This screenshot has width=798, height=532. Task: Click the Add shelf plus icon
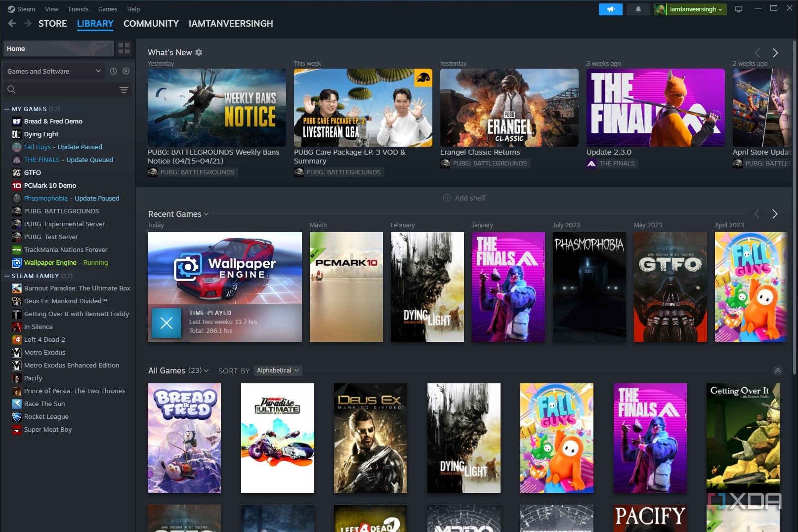447,198
